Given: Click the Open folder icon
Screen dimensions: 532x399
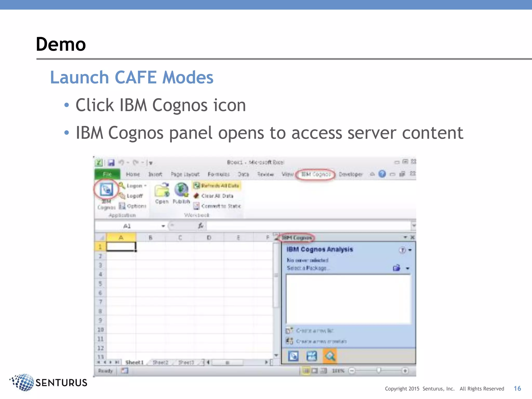Looking at the screenshot, I should coord(162,190).
